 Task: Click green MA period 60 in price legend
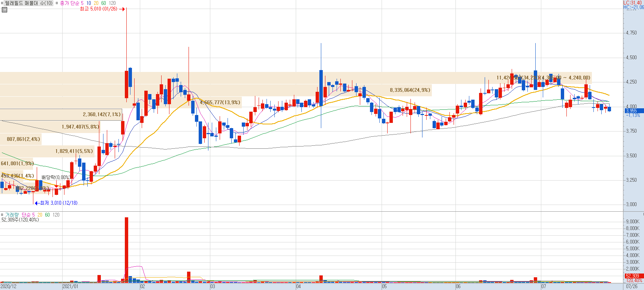tap(104, 3)
